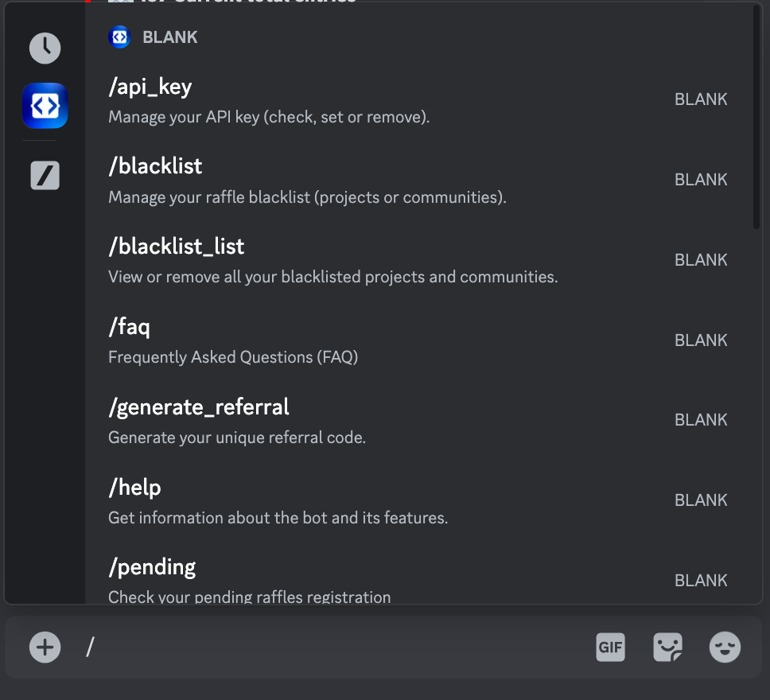Open the emoji picker
This screenshot has width=770, height=700.
(x=725, y=647)
